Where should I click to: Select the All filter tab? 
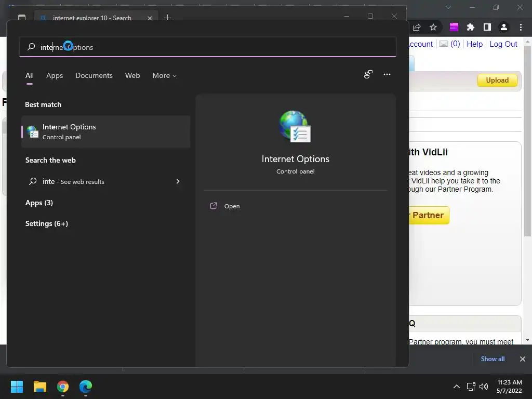(30, 75)
